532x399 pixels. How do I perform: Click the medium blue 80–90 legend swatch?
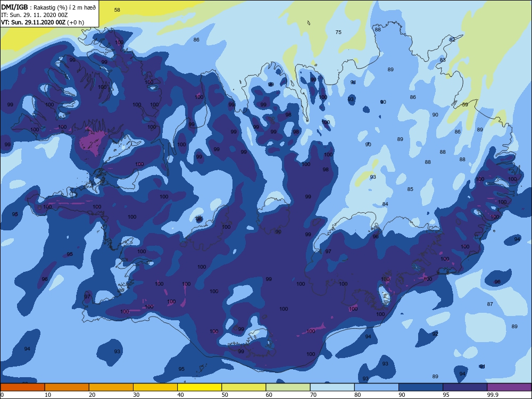click(x=377, y=387)
